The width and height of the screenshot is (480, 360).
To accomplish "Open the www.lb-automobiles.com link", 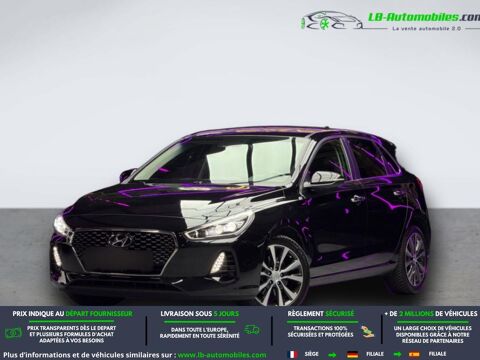I will (222, 355).
